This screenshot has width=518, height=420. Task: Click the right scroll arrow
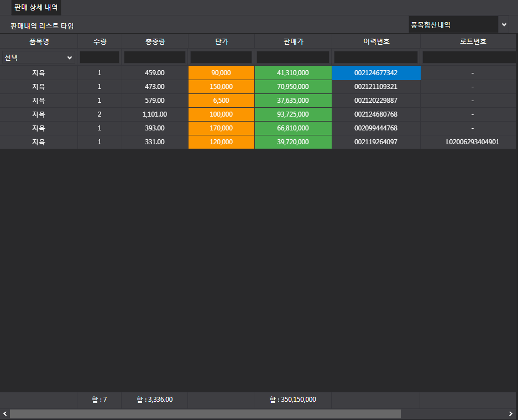510,414
